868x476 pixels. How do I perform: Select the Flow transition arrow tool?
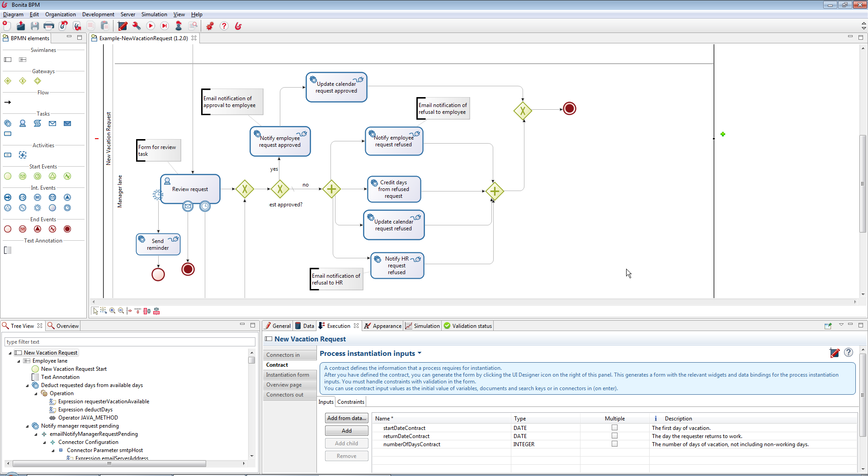pyautogui.click(x=8, y=102)
